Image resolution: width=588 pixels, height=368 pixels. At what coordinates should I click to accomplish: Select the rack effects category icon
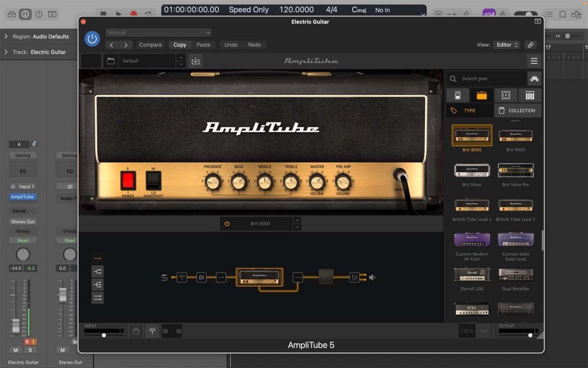[x=529, y=95]
